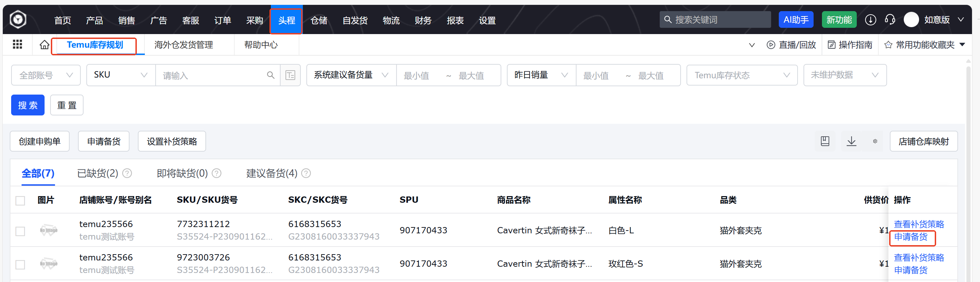Open the Temu库存状态 dropdown
This screenshot has width=980, height=282.
click(742, 75)
